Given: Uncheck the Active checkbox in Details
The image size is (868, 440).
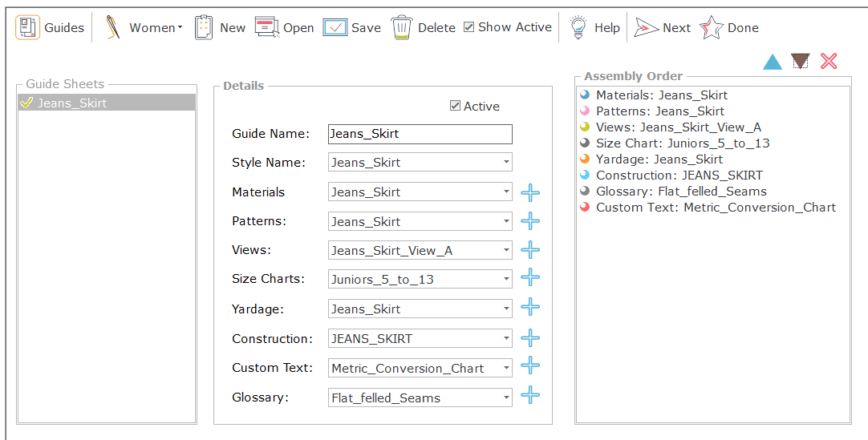Looking at the screenshot, I should [456, 106].
